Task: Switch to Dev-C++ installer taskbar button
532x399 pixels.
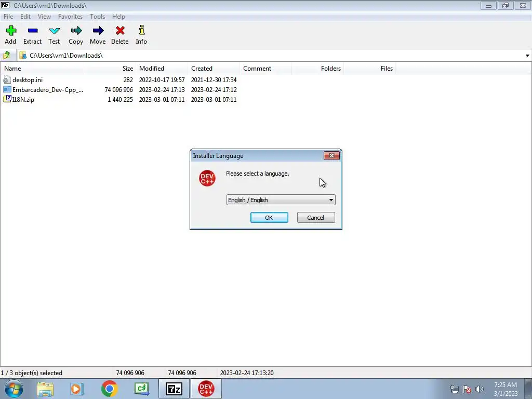Action: point(206,389)
